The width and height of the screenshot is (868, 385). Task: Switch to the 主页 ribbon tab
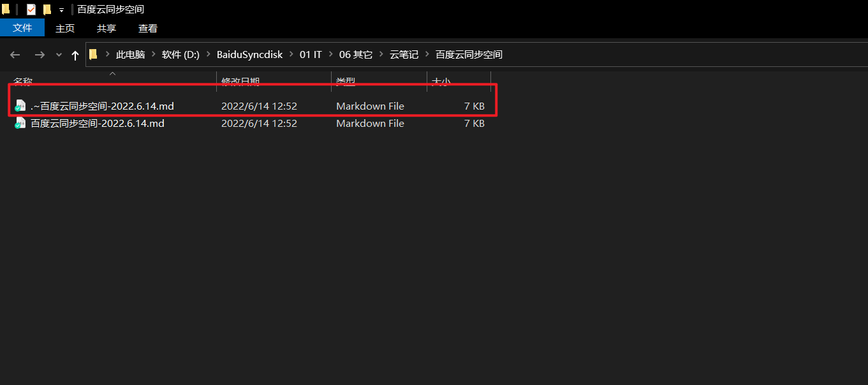tap(65, 28)
